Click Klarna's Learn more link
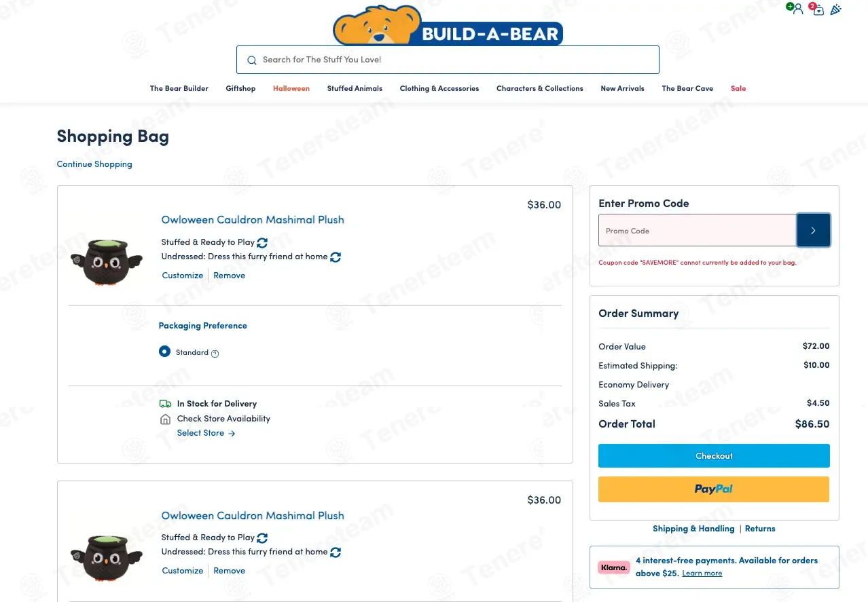868x602 pixels. pyautogui.click(x=702, y=573)
